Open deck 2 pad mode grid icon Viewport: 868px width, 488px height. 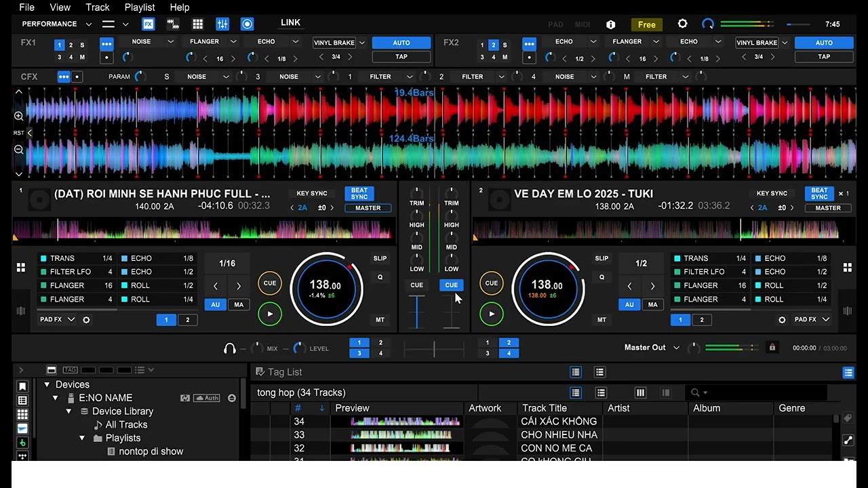click(x=847, y=268)
